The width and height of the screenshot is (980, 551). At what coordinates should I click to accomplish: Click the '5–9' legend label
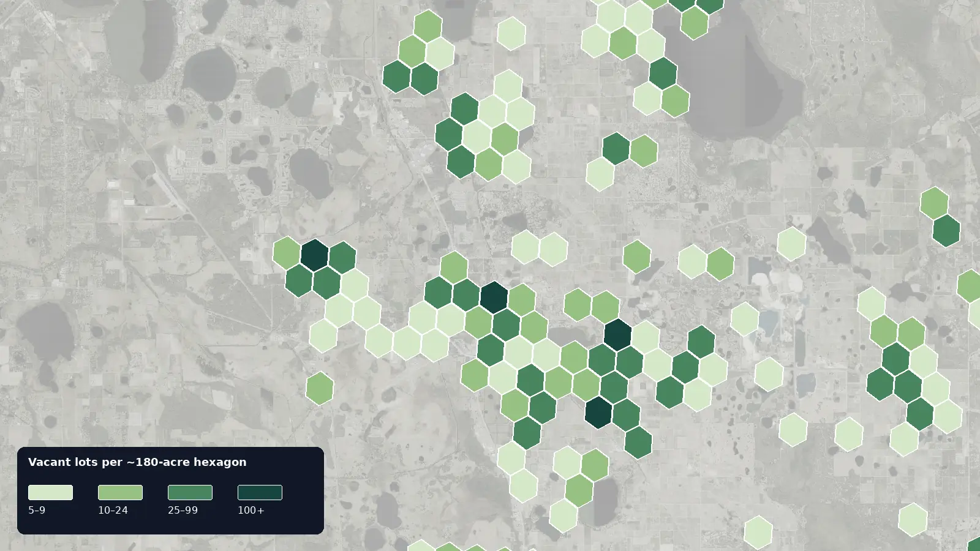pyautogui.click(x=37, y=510)
